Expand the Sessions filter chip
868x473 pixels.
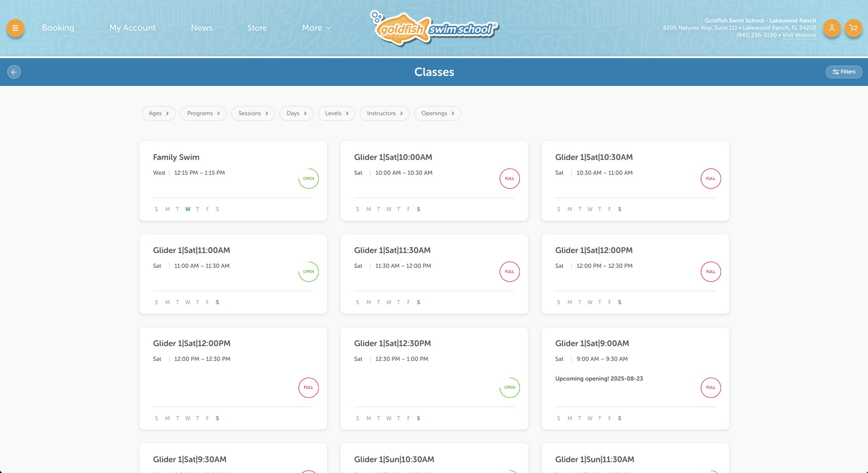(253, 113)
